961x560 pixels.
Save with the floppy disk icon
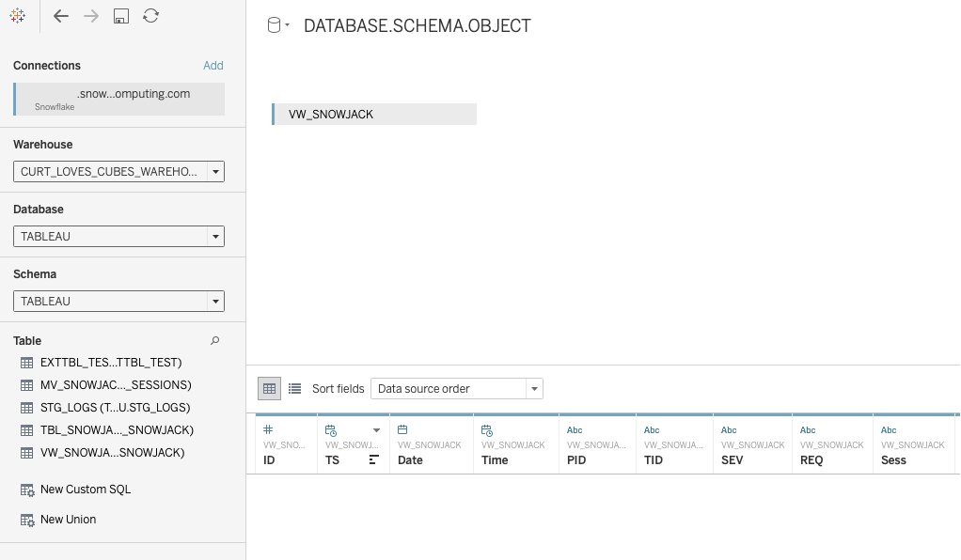(x=121, y=16)
